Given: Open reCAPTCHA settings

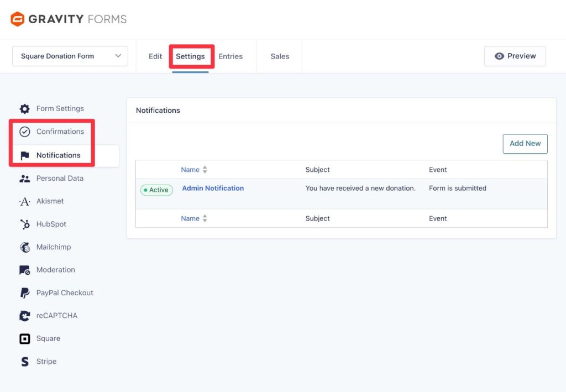Looking at the screenshot, I should pyautogui.click(x=57, y=316).
